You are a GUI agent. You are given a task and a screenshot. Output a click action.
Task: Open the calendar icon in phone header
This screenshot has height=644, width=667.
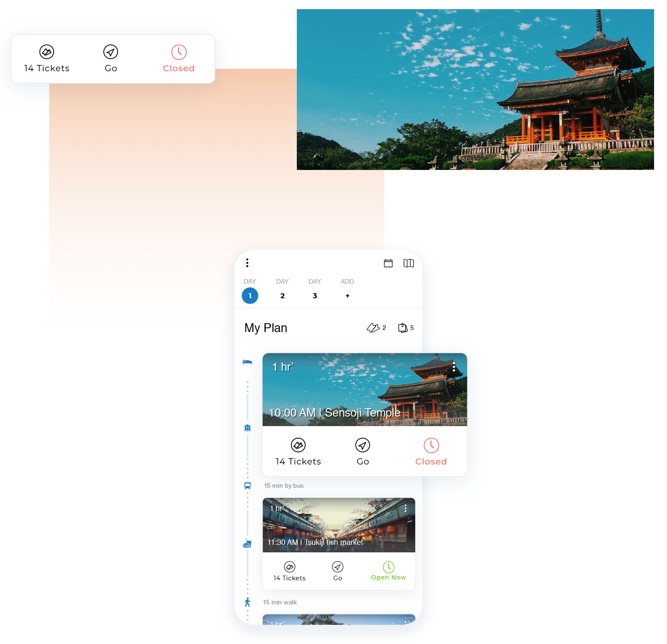388,263
